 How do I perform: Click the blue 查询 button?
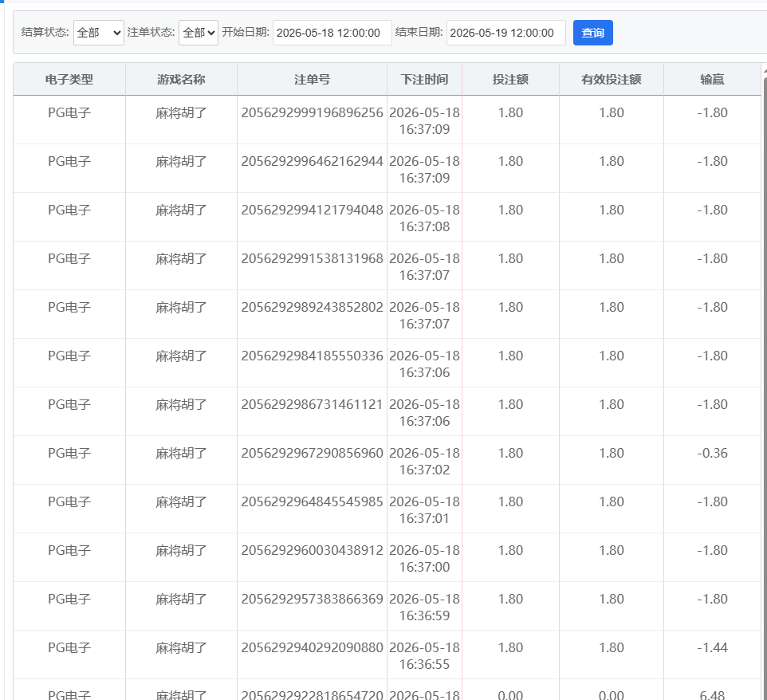593,33
